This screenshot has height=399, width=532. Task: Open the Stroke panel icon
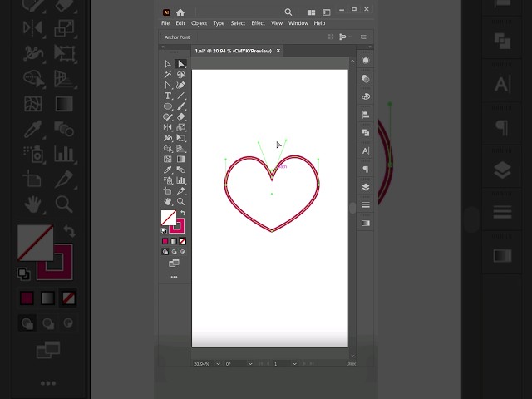coord(366,205)
